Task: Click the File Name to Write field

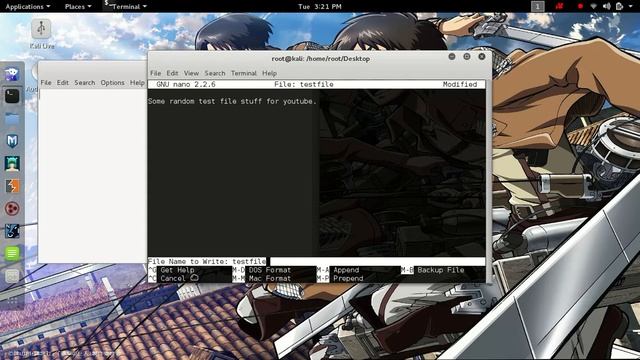Action: click(x=317, y=261)
